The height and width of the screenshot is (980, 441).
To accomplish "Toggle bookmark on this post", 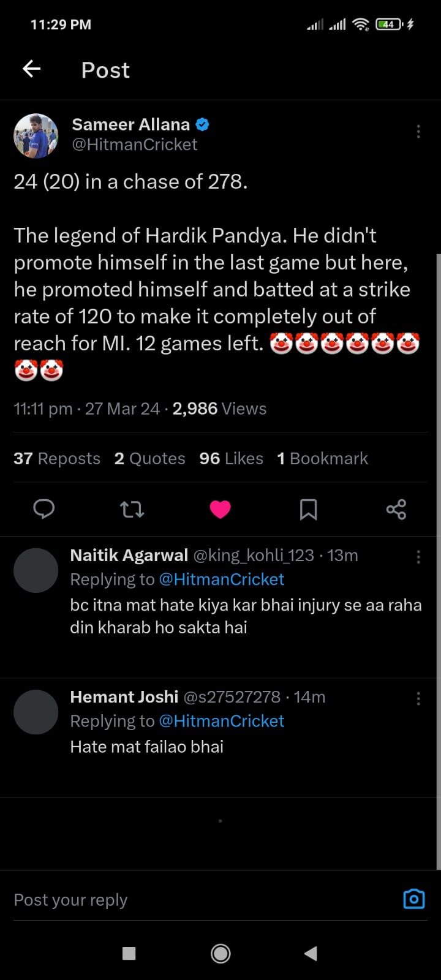I will (308, 509).
